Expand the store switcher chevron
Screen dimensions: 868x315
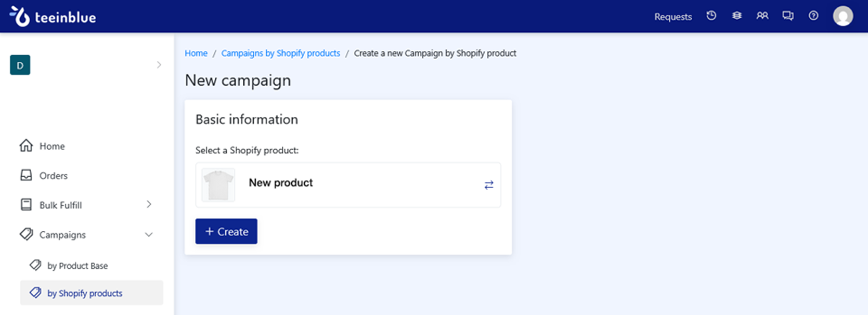tap(159, 65)
